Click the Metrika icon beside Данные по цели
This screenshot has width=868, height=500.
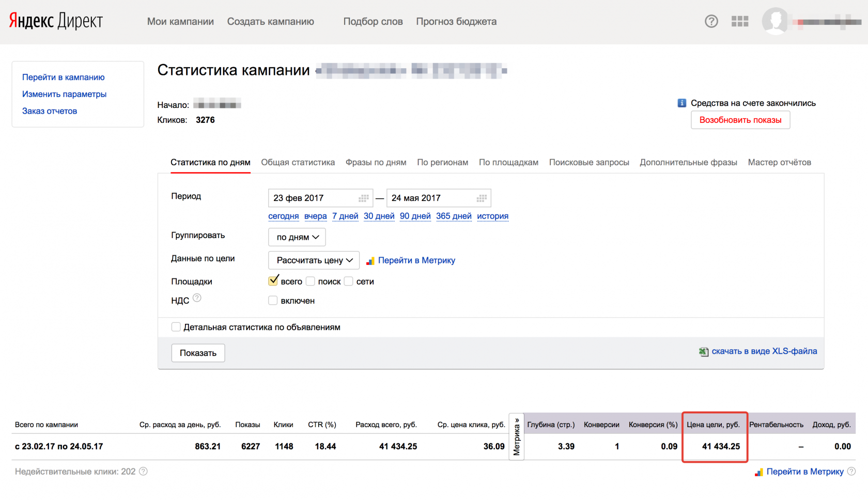point(370,261)
